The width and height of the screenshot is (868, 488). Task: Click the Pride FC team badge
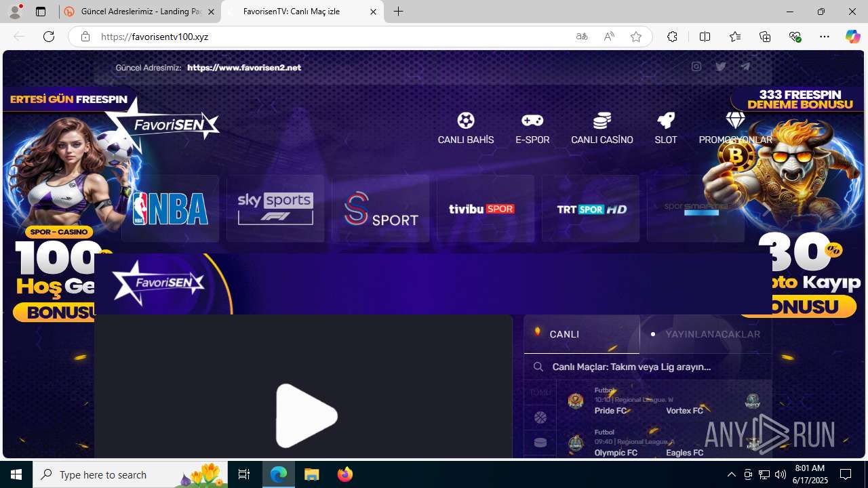pyautogui.click(x=576, y=401)
